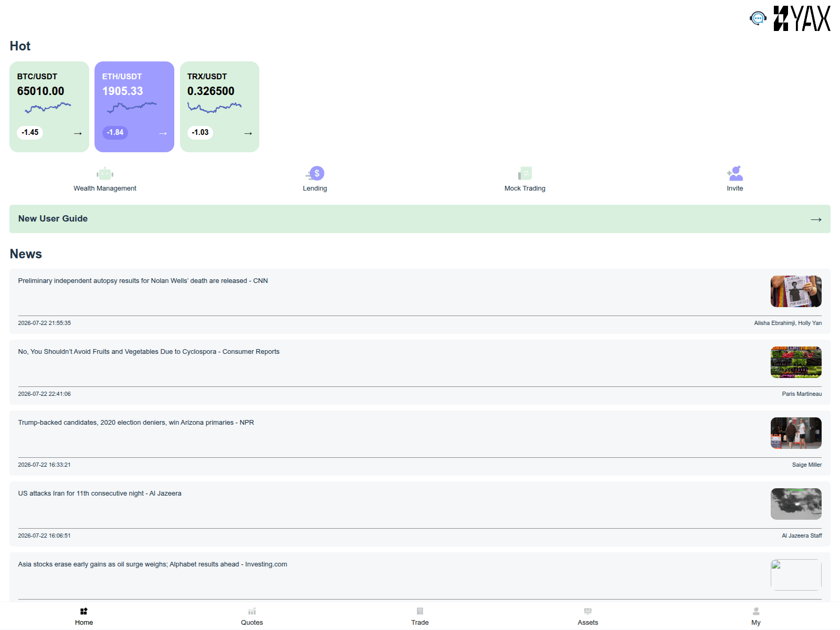View the broken Asia stocks article thumbnail
840x630 pixels.
[x=796, y=575]
